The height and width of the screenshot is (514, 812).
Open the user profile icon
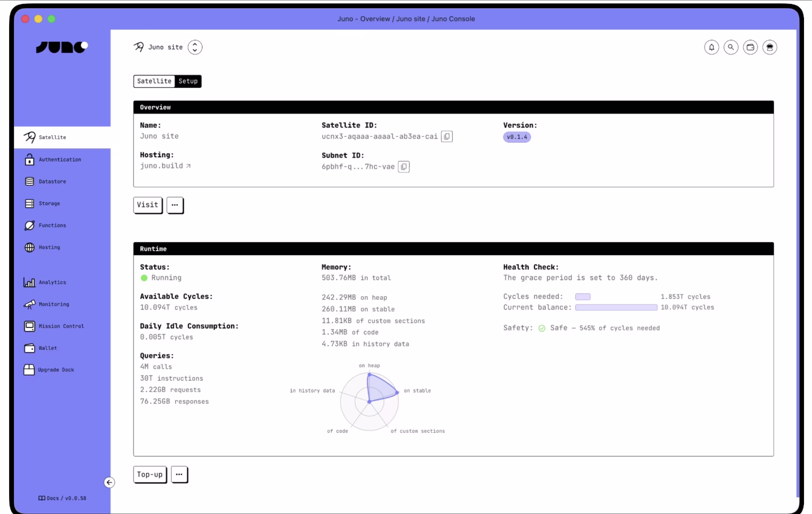pyautogui.click(x=769, y=47)
